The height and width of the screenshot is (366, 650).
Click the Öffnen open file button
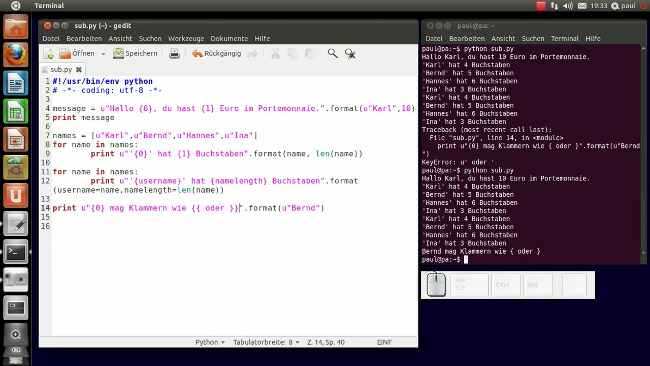pyautogui.click(x=77, y=53)
